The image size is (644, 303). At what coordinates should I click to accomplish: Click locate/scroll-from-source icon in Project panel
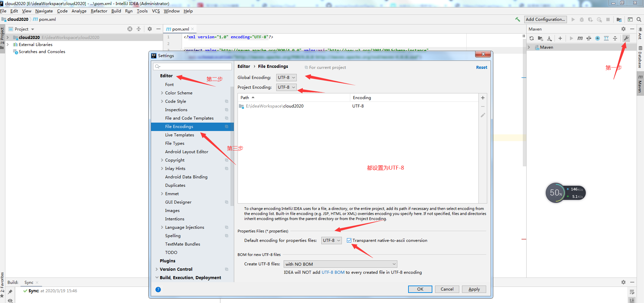[130, 29]
